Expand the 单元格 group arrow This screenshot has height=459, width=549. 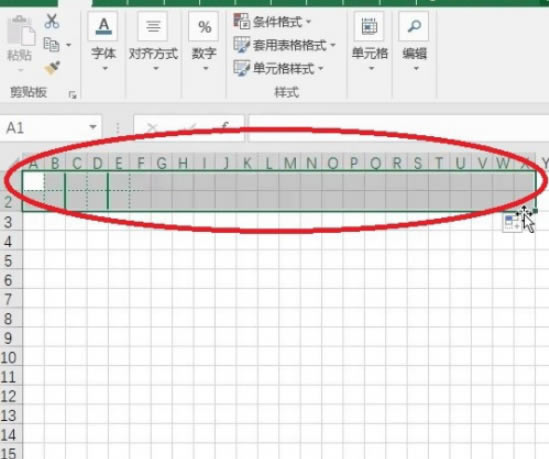[x=371, y=69]
